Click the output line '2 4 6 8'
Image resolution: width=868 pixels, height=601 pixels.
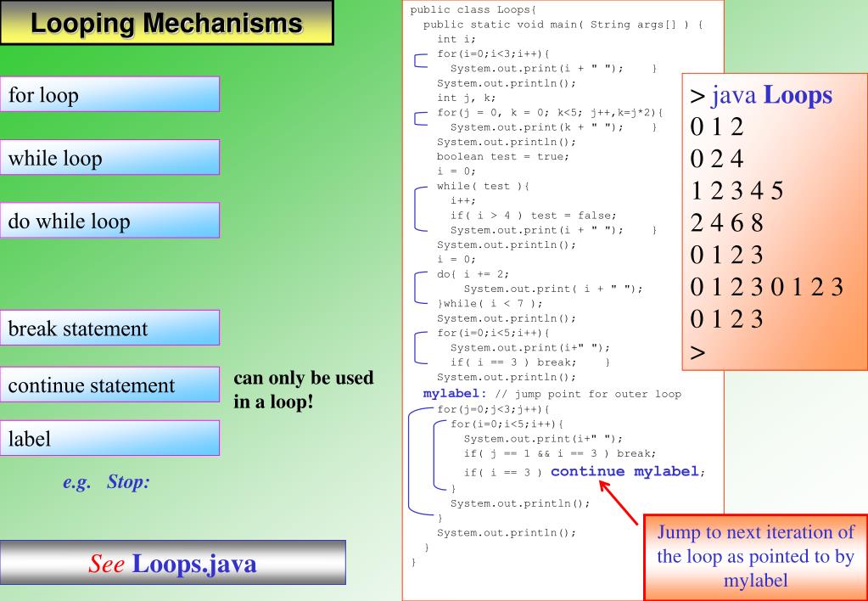pos(727,222)
